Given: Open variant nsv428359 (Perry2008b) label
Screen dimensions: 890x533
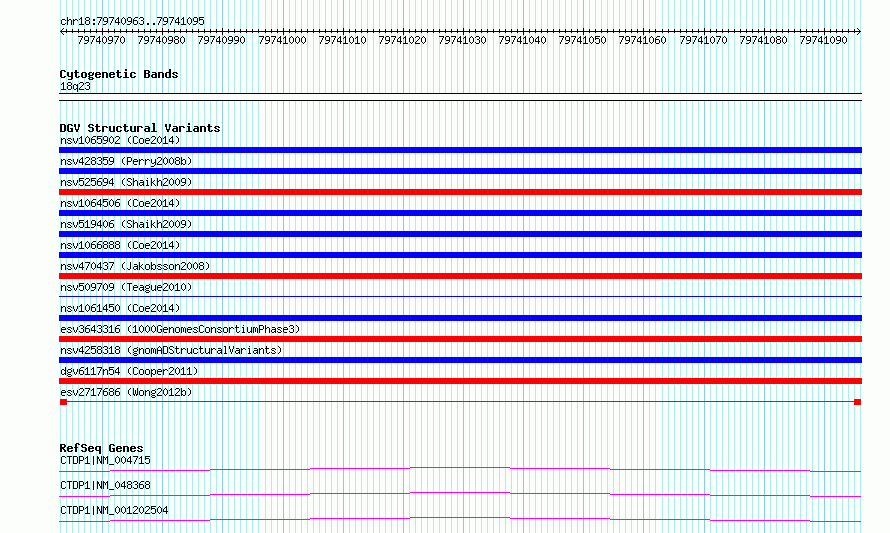Looking at the screenshot, I should point(126,161).
